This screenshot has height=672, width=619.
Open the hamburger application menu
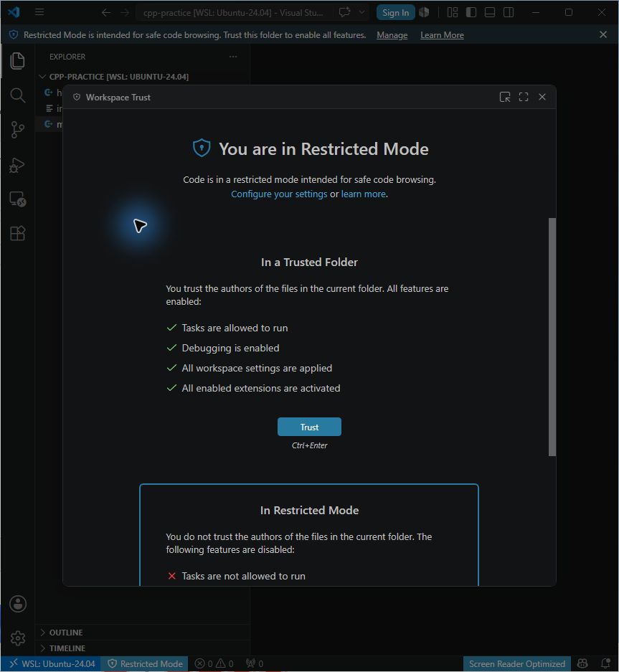pos(39,12)
